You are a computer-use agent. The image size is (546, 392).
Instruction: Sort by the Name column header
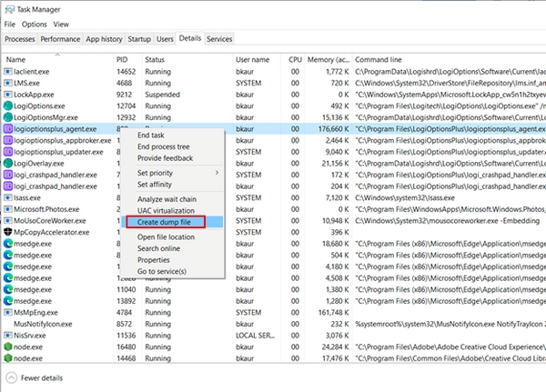click(58, 59)
